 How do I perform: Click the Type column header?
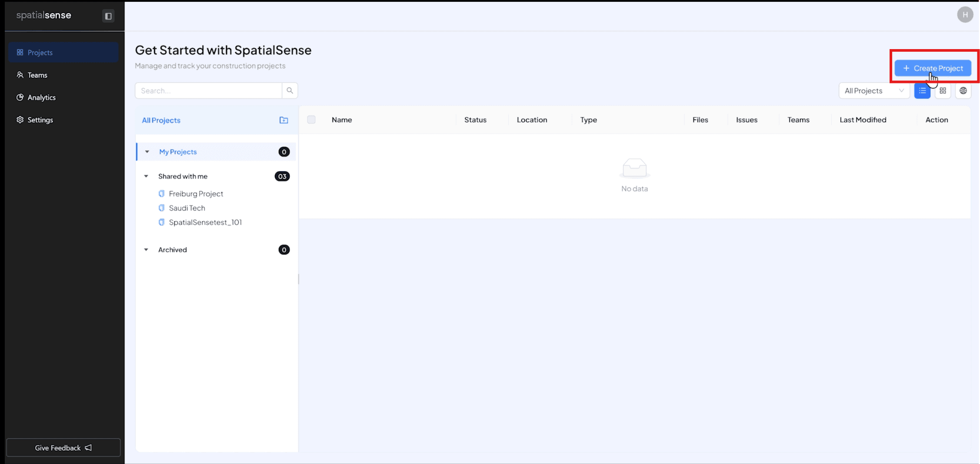coord(588,120)
